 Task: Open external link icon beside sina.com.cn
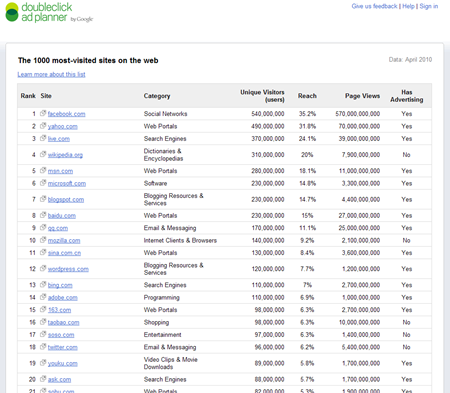tap(43, 252)
